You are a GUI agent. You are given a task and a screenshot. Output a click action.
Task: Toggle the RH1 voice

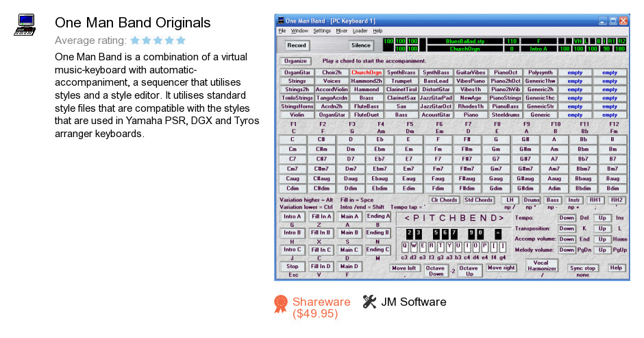click(x=595, y=200)
